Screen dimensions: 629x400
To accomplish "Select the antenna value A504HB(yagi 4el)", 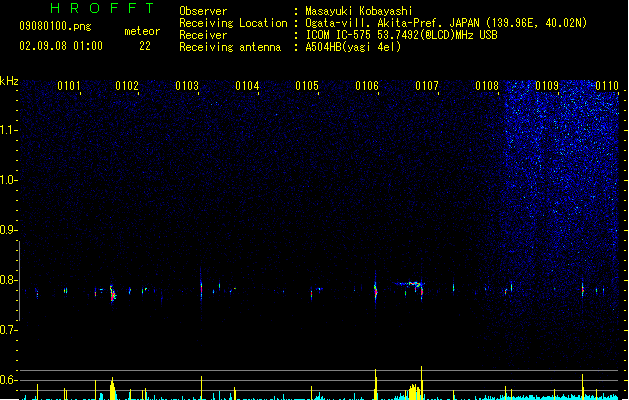I will 353,47.
